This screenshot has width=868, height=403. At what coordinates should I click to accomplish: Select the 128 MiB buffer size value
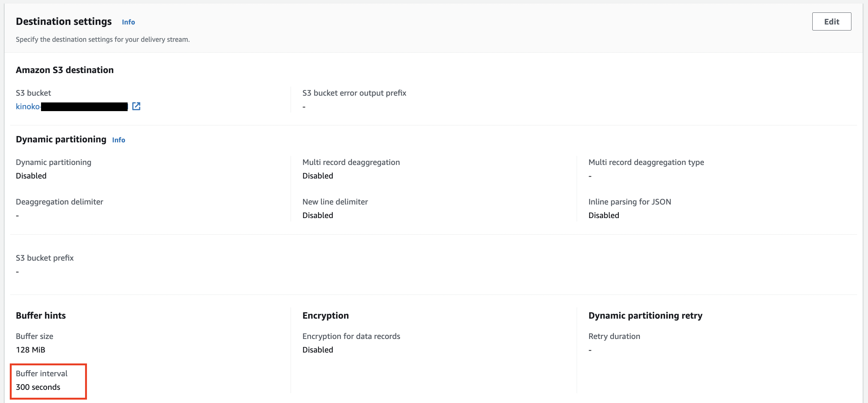[30, 350]
